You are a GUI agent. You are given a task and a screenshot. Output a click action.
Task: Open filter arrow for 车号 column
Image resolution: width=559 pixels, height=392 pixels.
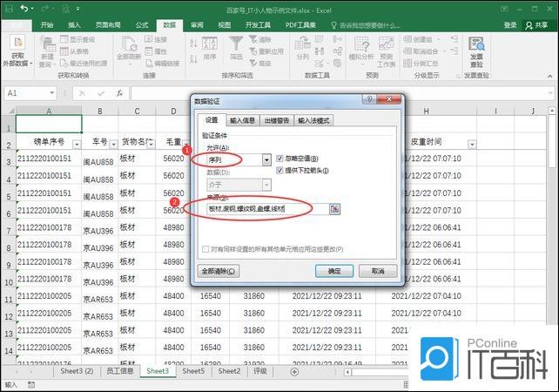tap(113, 144)
